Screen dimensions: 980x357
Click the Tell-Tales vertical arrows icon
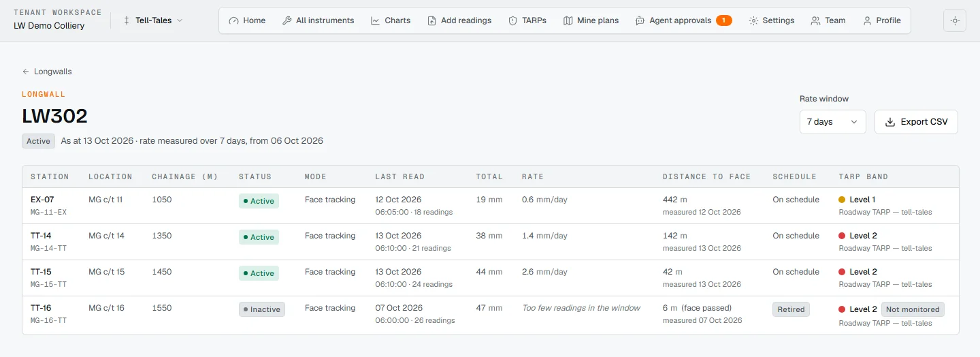(x=127, y=20)
